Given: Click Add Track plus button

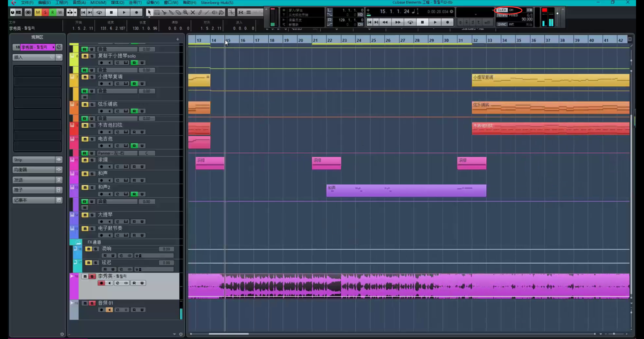Looking at the screenshot, I should [177, 39].
